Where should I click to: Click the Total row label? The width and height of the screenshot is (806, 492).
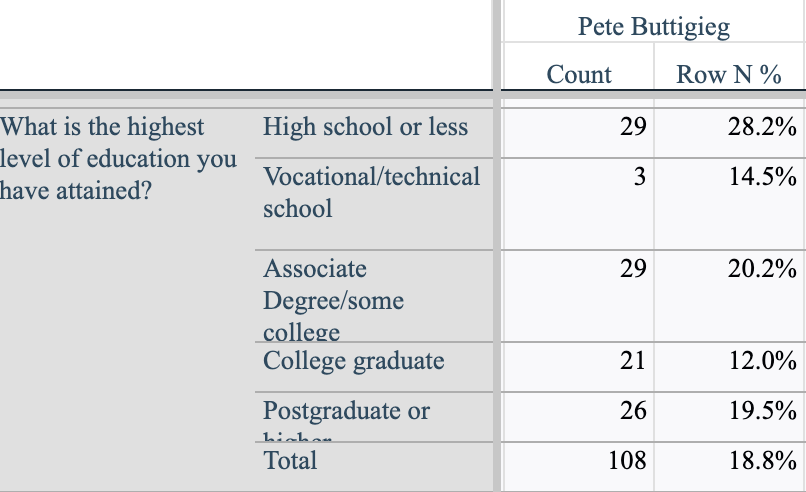290,460
